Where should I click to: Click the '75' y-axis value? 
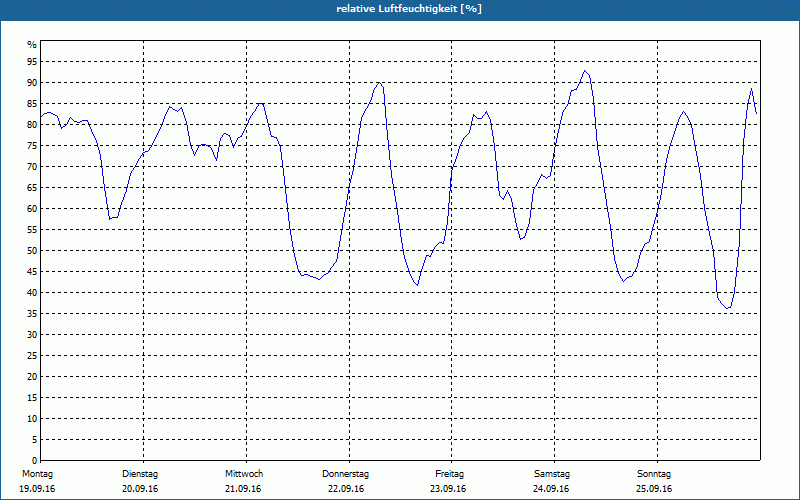(32, 145)
